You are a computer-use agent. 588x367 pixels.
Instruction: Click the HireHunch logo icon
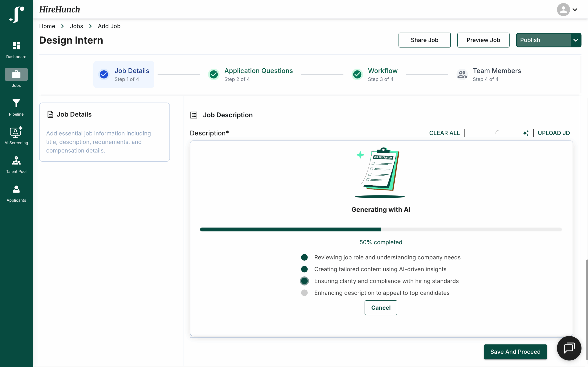click(x=17, y=14)
